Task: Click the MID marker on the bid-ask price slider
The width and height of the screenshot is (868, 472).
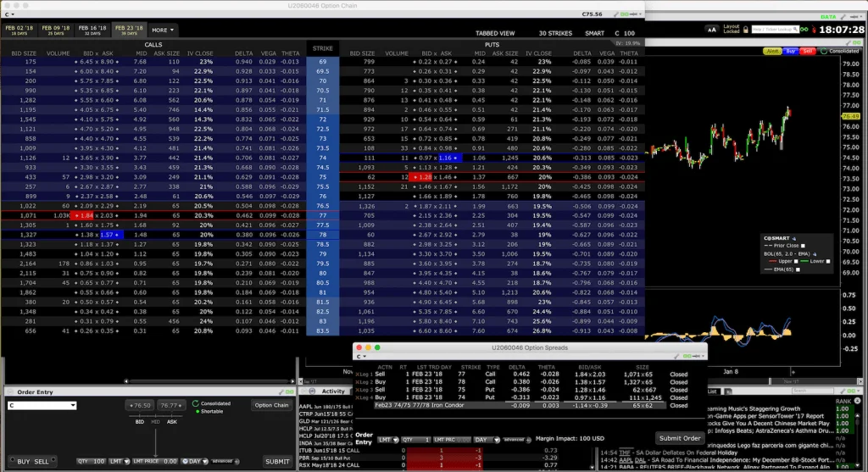Action: (156, 422)
